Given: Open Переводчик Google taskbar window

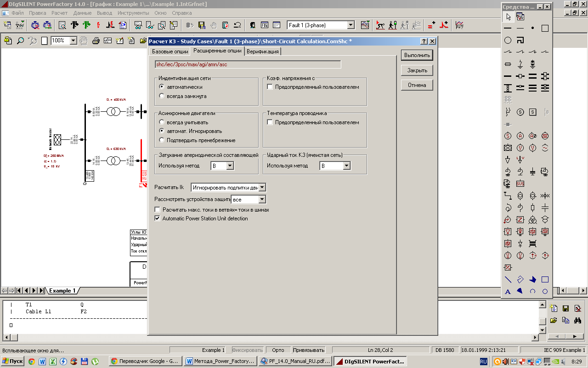Looking at the screenshot, I should tap(146, 362).
